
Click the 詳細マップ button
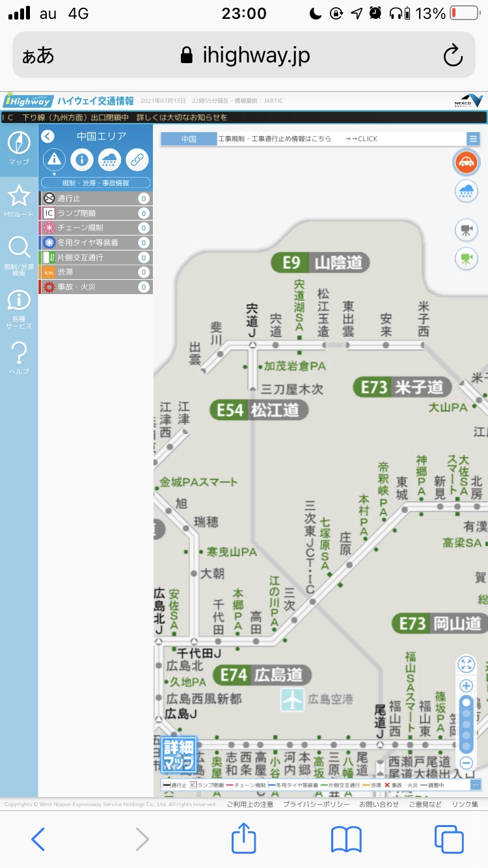click(x=179, y=755)
